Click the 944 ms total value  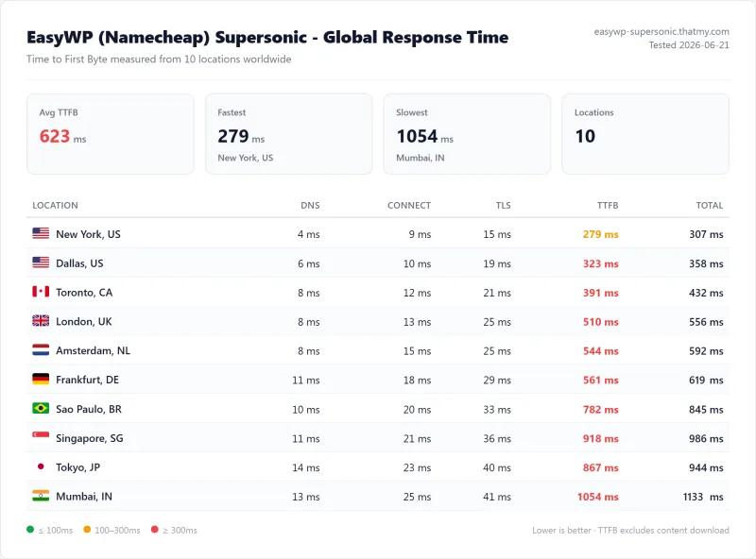click(706, 467)
